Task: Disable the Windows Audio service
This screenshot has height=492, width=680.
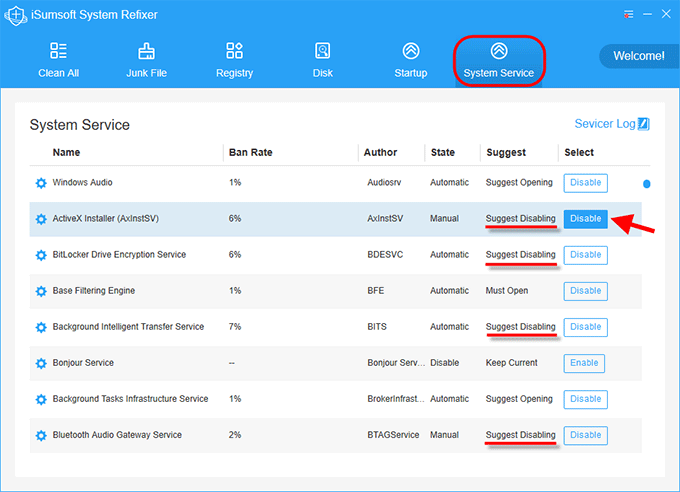Action: (585, 183)
